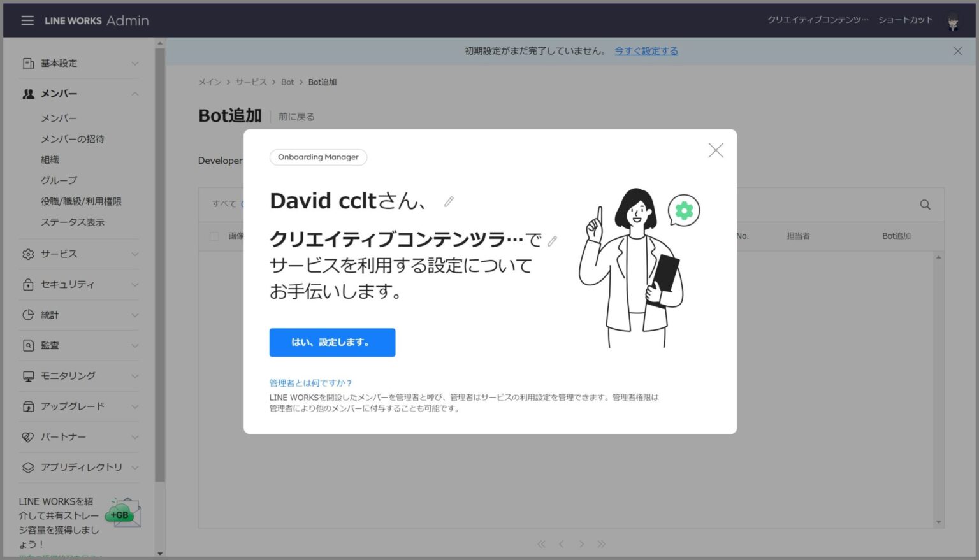This screenshot has height=560, width=979.
Task: Click the pencil edit icon beside David cclt
Action: 449,202
